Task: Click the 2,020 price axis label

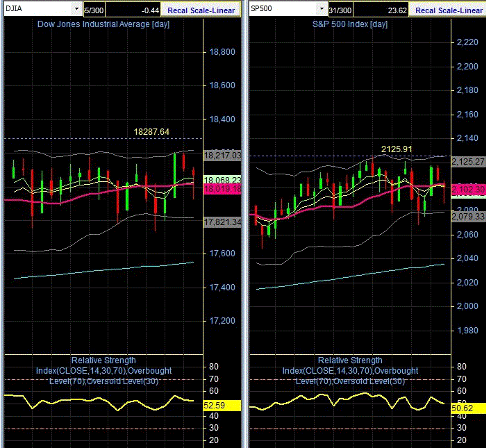Action: [x=467, y=283]
